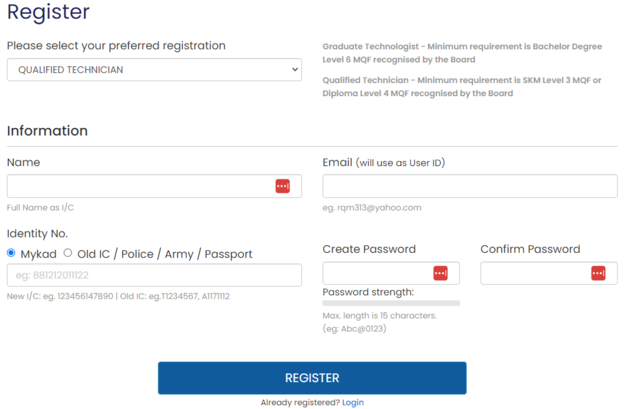The width and height of the screenshot is (624, 409).
Task: Open the preferred registration dropdown
Action: (x=154, y=70)
